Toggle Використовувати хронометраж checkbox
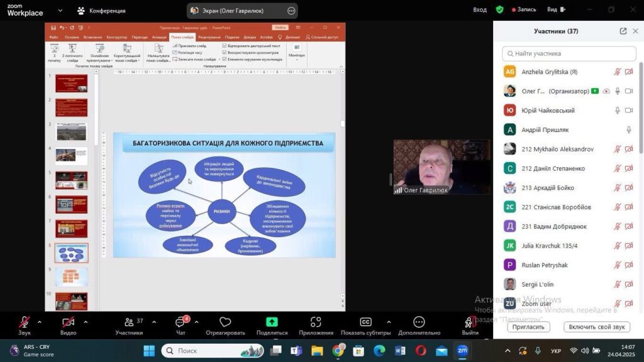644x362 pixels. [225, 53]
